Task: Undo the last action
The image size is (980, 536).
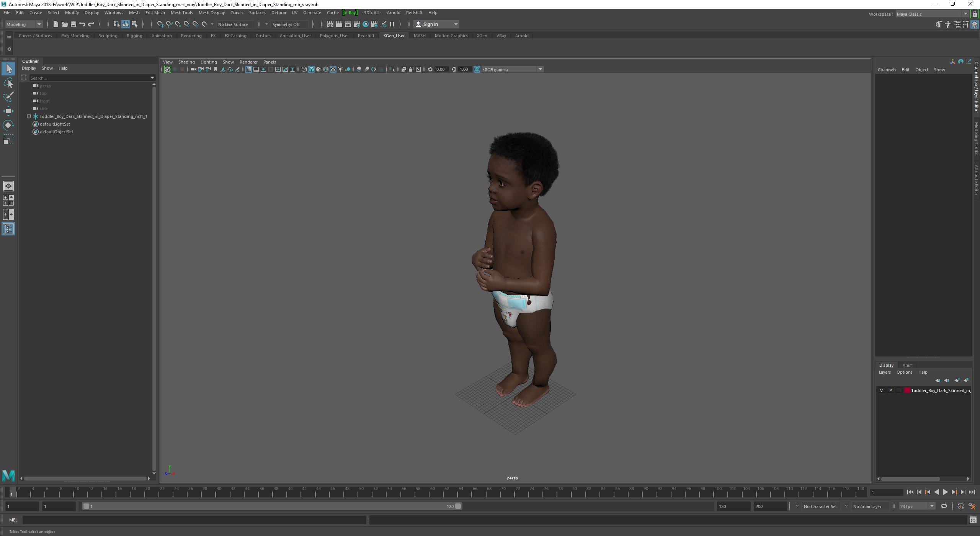Action: point(82,24)
